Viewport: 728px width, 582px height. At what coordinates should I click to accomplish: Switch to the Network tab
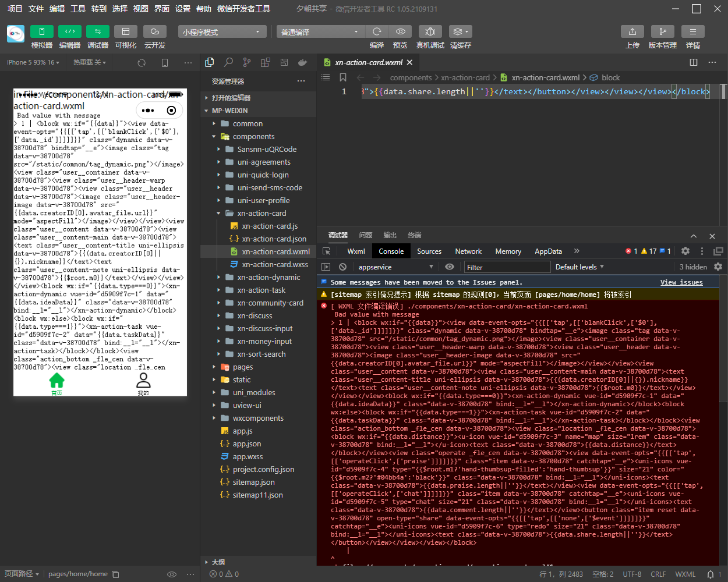[x=468, y=251]
